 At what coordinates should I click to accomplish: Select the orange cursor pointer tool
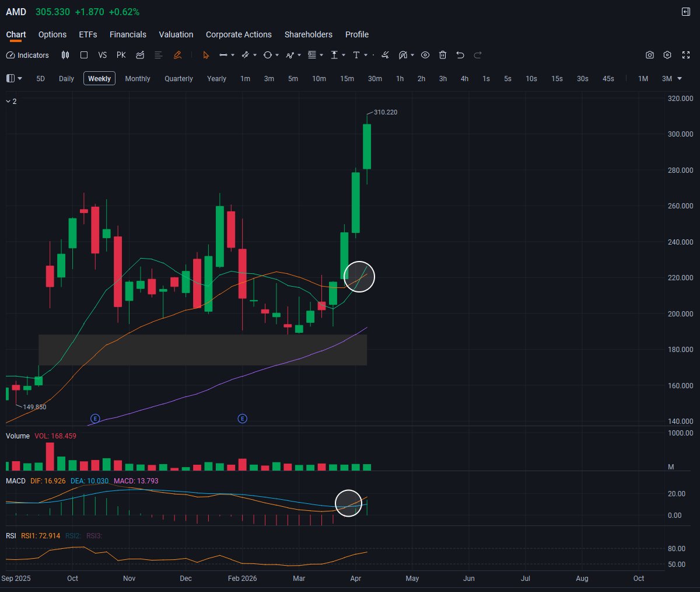[206, 55]
